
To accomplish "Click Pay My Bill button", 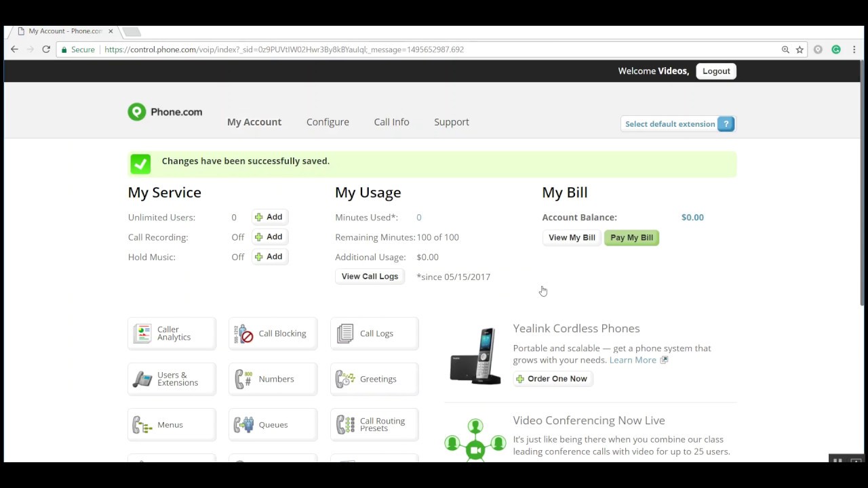I will 631,237.
